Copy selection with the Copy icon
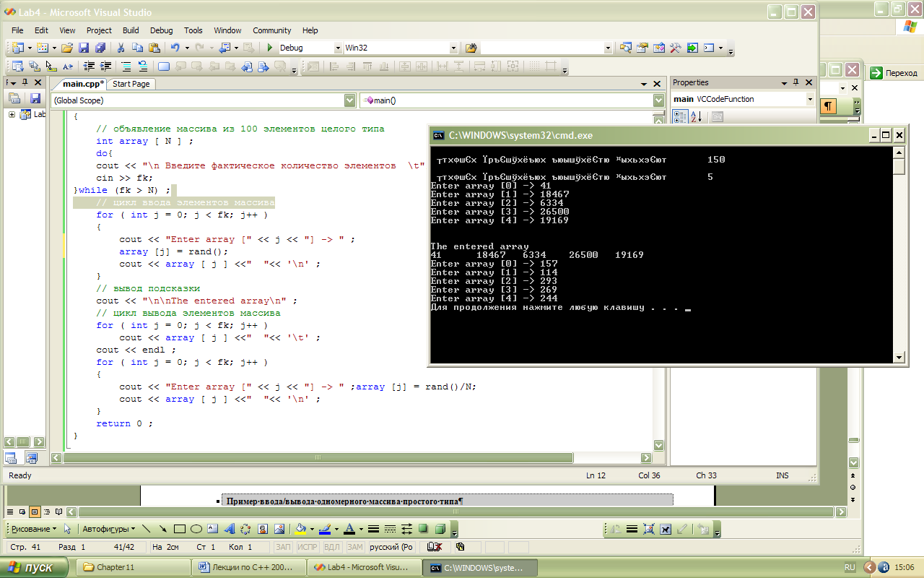The width and height of the screenshot is (924, 578). pos(138,48)
